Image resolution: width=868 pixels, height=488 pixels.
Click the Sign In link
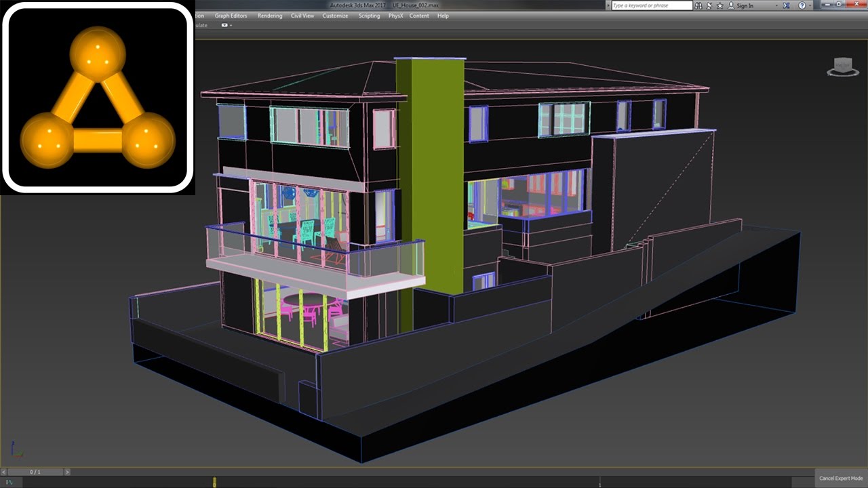coord(745,5)
